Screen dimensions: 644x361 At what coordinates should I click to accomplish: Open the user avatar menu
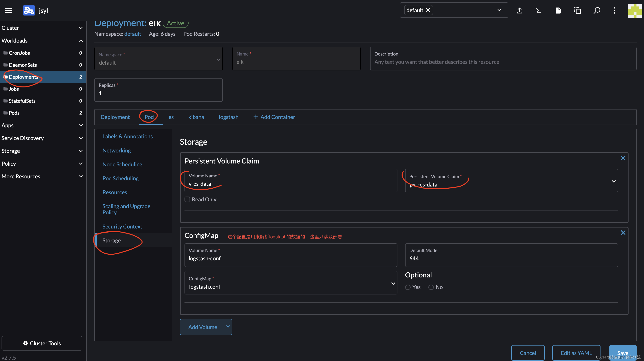tap(635, 10)
